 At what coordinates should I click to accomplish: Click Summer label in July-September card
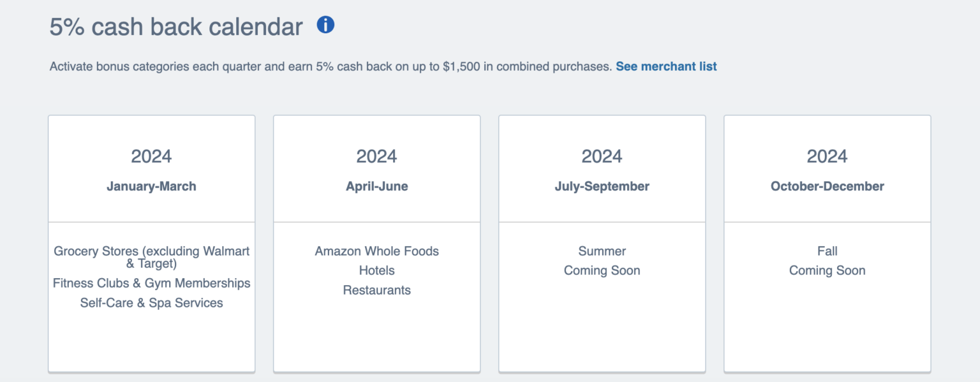point(602,251)
